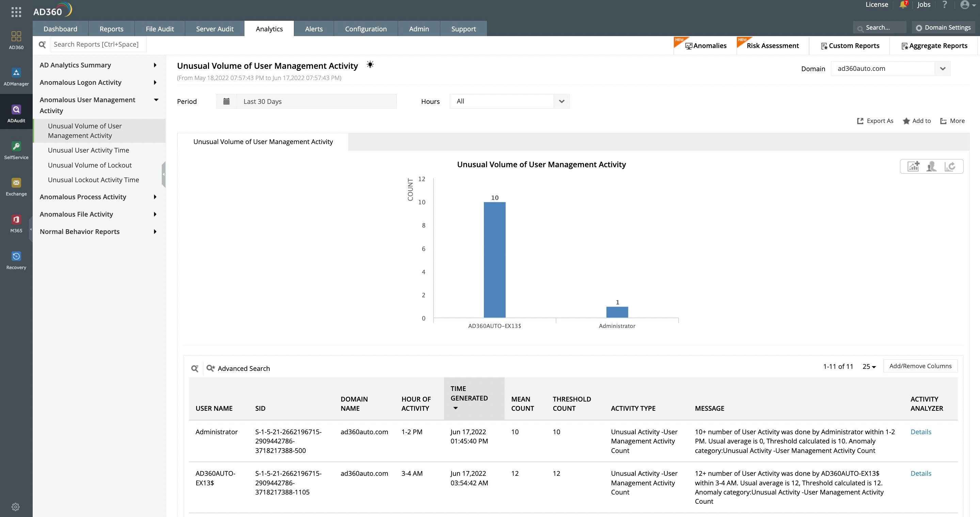Open the settings gear at bottom left

16,506
